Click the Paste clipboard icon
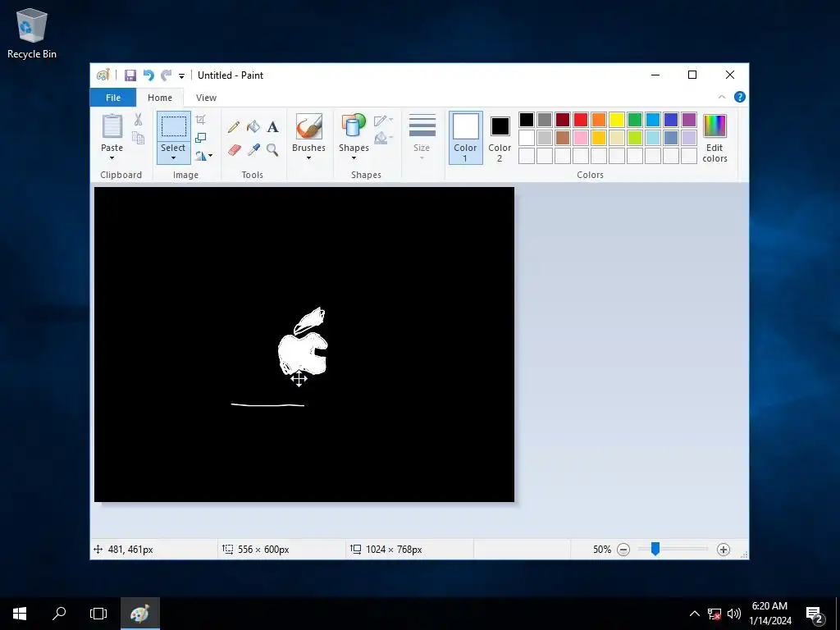840x630 pixels. [112, 127]
